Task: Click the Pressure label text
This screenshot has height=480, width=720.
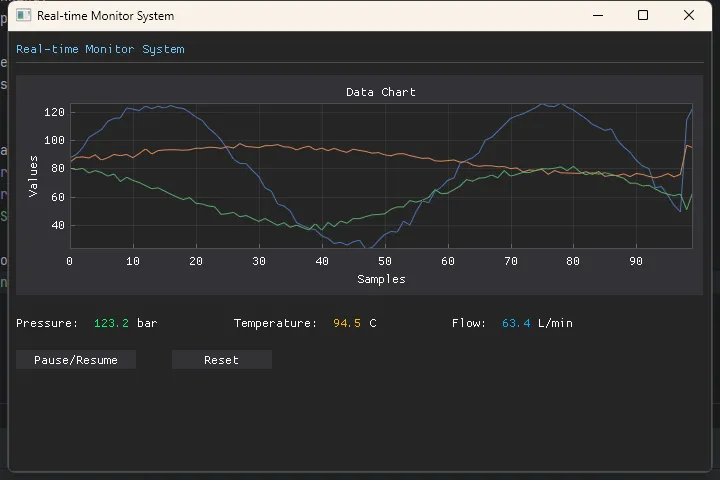Action: [47, 323]
